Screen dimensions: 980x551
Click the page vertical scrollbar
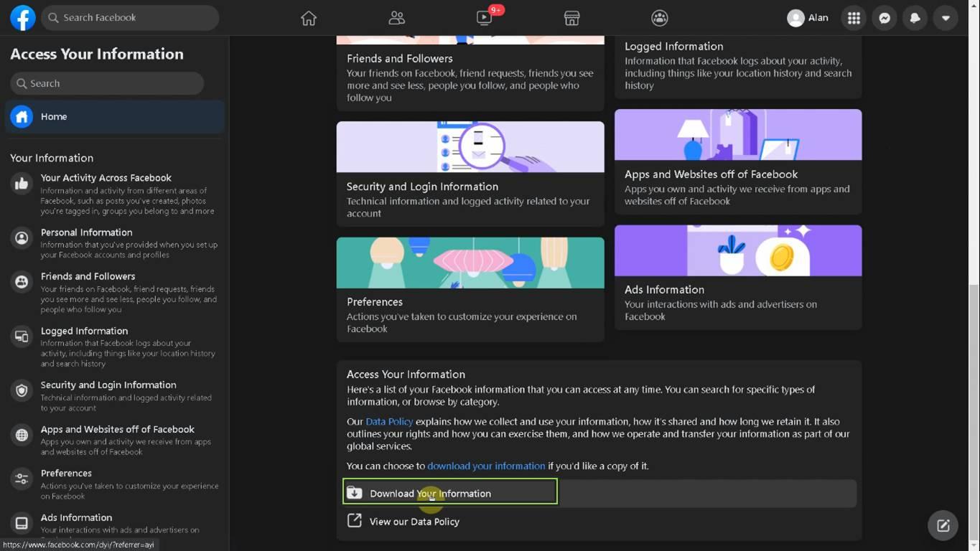click(974, 413)
